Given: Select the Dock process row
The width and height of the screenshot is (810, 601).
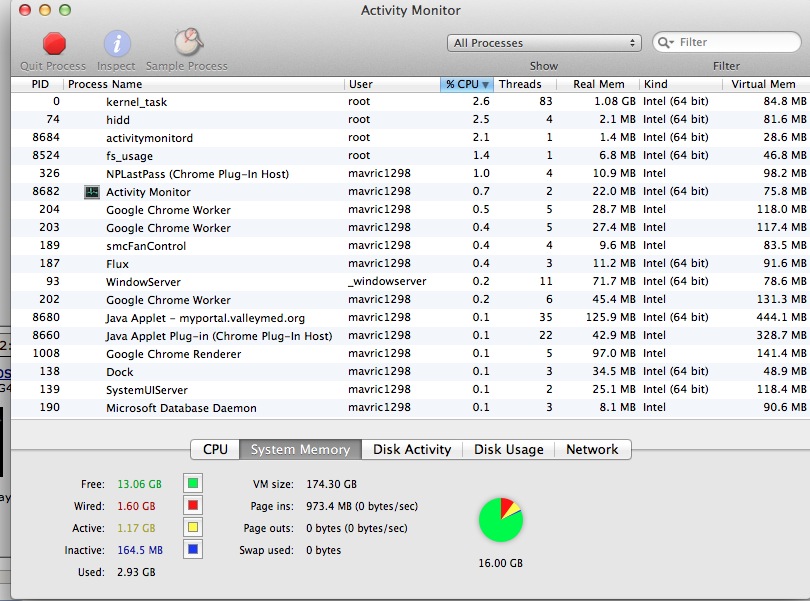Looking at the screenshot, I should point(411,372).
